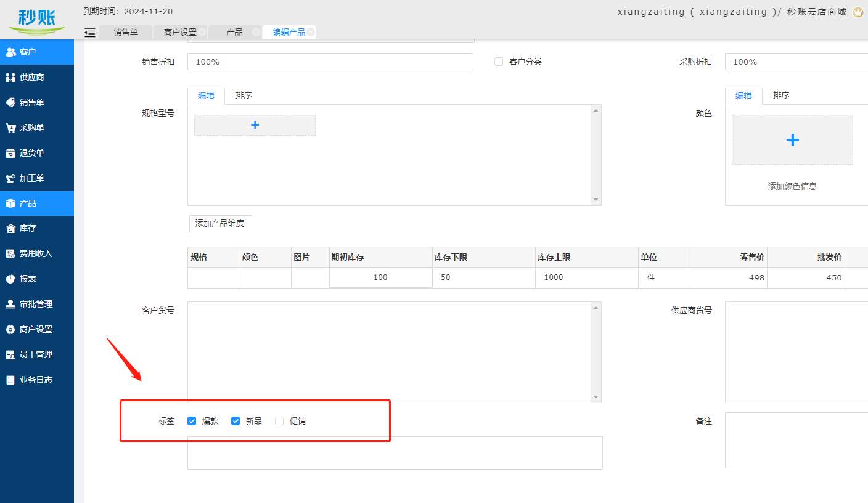Click the 库存 warehouse icon in the sidebar
Image resolution: width=868 pixels, height=503 pixels.
(10, 229)
